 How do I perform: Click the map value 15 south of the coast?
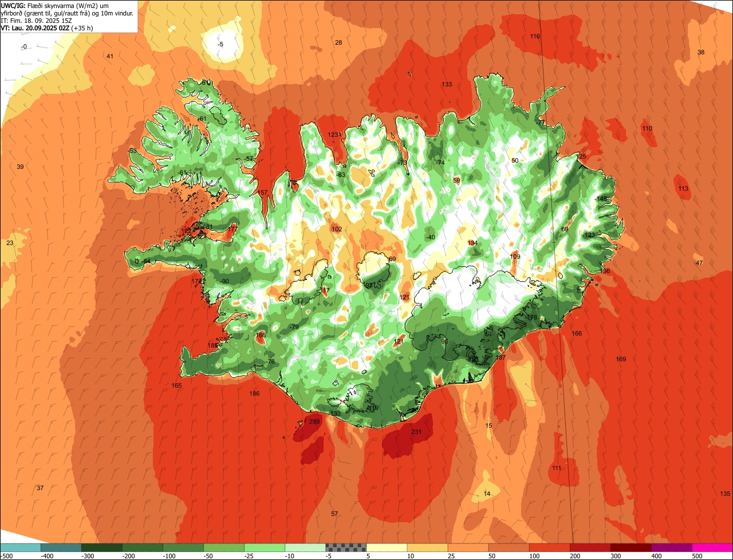[x=488, y=425]
